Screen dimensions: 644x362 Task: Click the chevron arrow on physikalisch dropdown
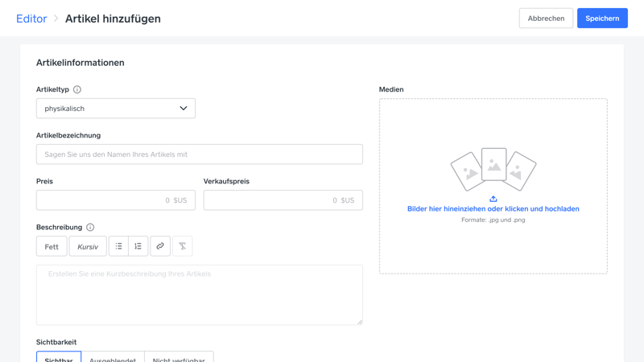pos(184,109)
